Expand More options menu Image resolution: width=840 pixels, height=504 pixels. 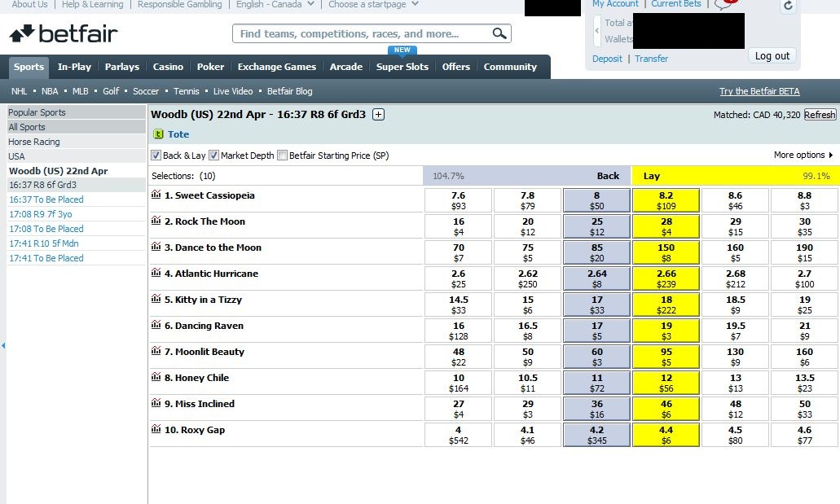point(803,155)
